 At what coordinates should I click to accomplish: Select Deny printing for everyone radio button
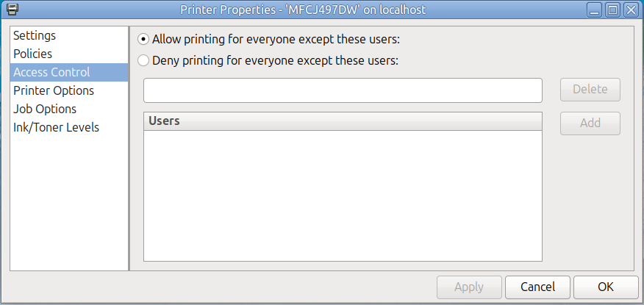(x=143, y=60)
